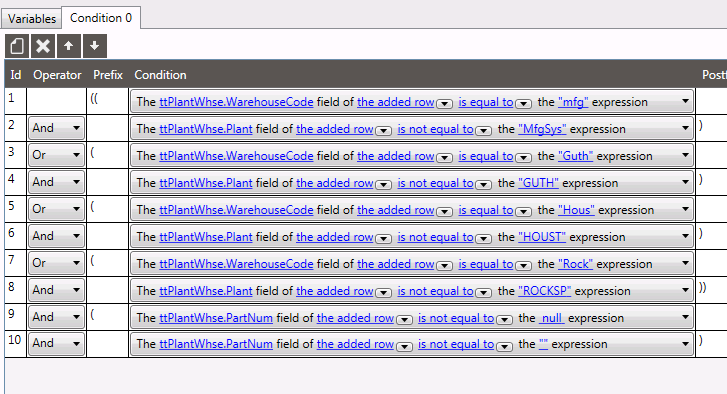Image resolution: width=727 pixels, height=394 pixels.
Task: Open the And operator dropdown in row 8
Action: pyautogui.click(x=56, y=290)
